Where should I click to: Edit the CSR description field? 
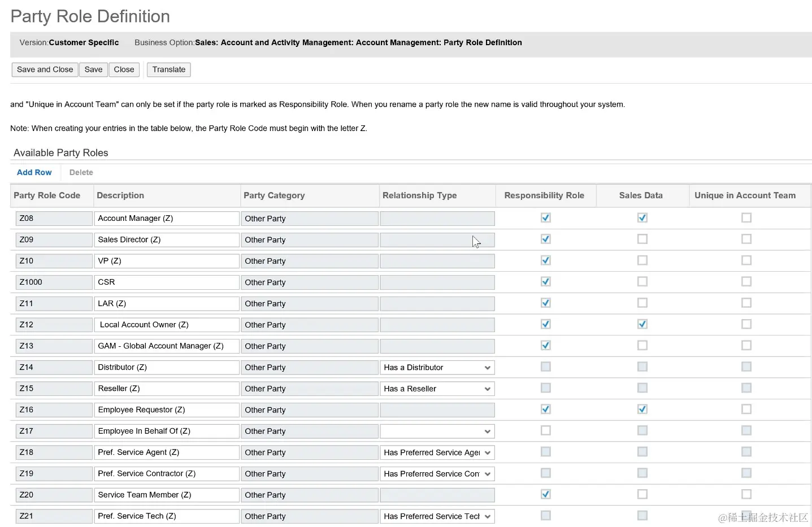[166, 282]
